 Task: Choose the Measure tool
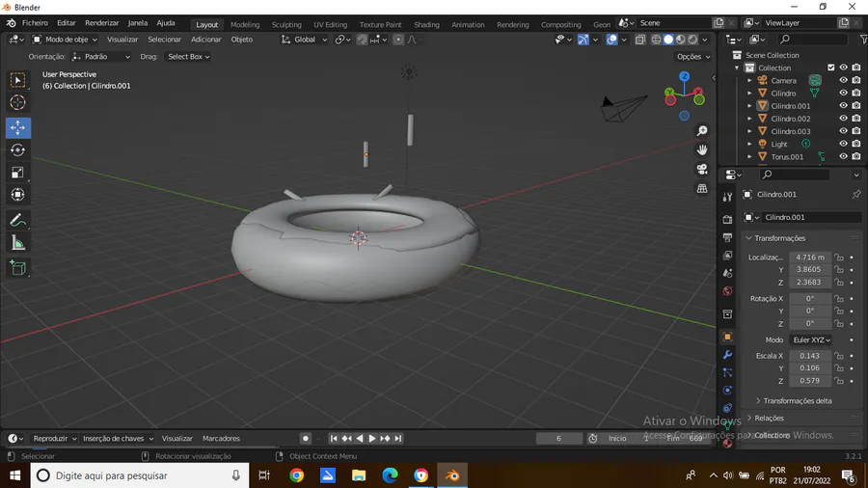[17, 243]
